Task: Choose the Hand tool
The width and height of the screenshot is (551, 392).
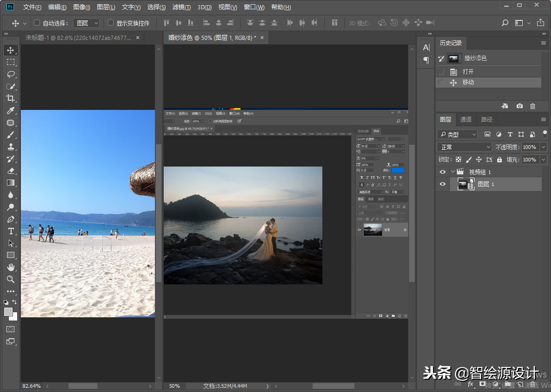Action: pos(10,267)
